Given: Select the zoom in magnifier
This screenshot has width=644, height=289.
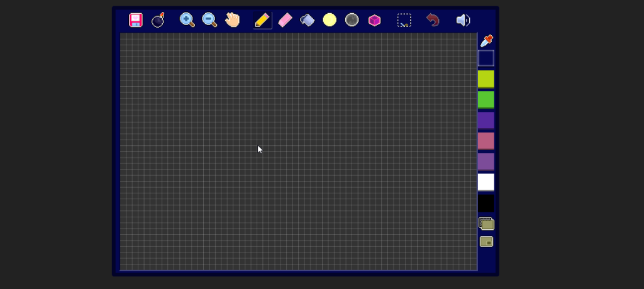Looking at the screenshot, I should [187, 19].
